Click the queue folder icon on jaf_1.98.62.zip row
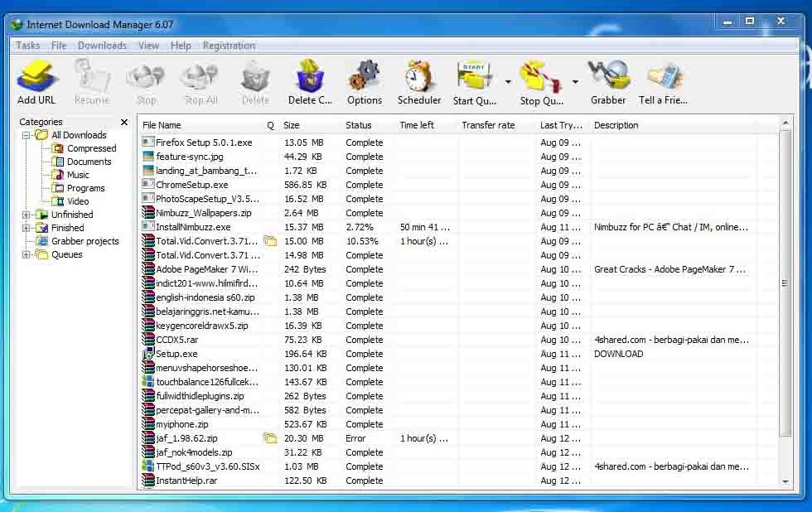The height and width of the screenshot is (512, 812). click(x=270, y=438)
